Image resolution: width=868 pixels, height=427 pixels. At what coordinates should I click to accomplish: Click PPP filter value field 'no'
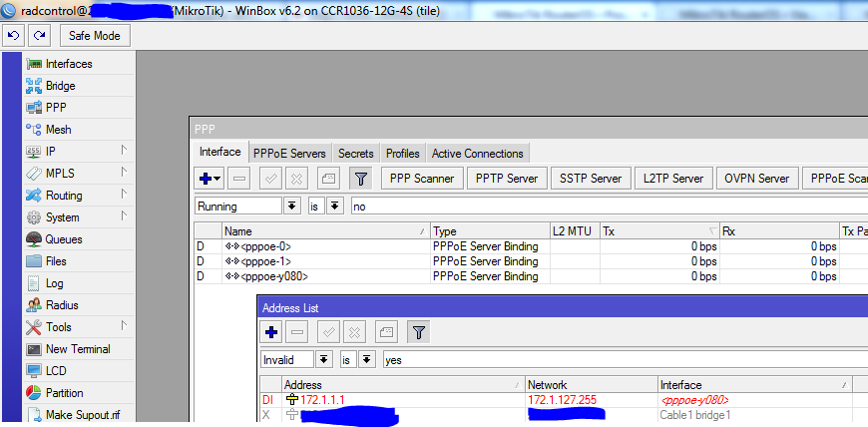point(609,207)
